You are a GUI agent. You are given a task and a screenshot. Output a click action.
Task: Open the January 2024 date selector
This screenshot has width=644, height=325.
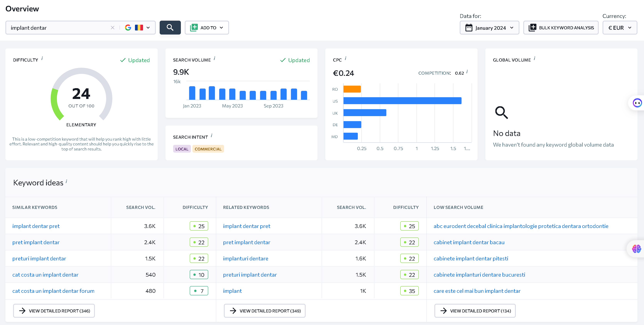pos(489,28)
